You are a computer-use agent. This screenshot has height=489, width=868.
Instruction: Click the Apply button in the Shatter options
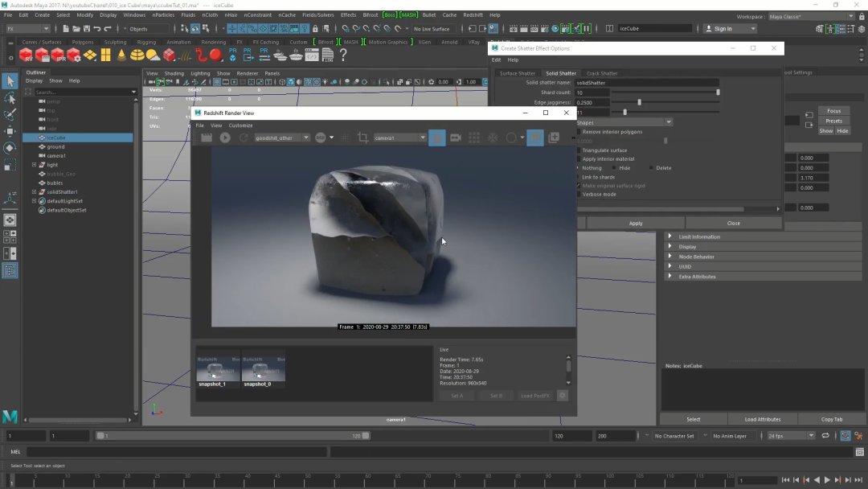pyautogui.click(x=636, y=223)
